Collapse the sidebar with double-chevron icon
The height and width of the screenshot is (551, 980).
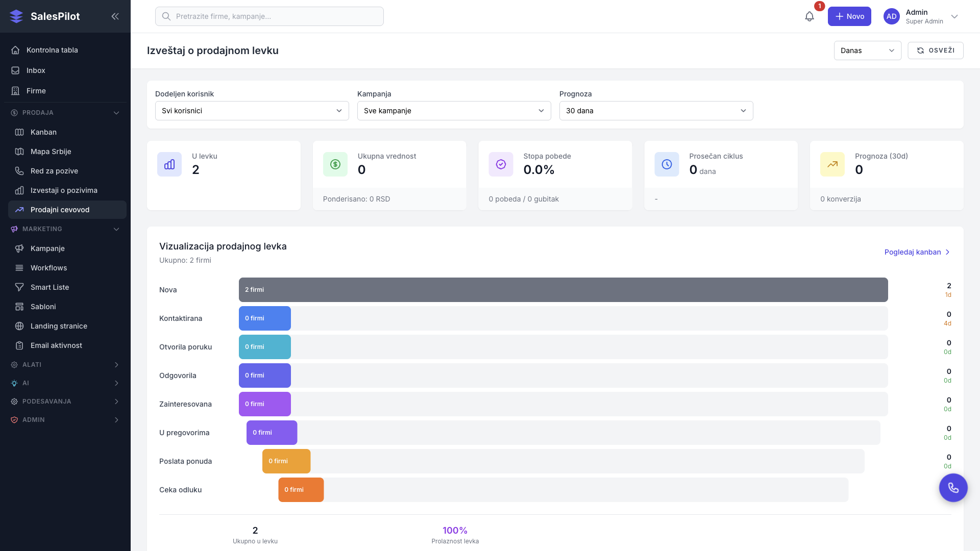[x=115, y=16]
